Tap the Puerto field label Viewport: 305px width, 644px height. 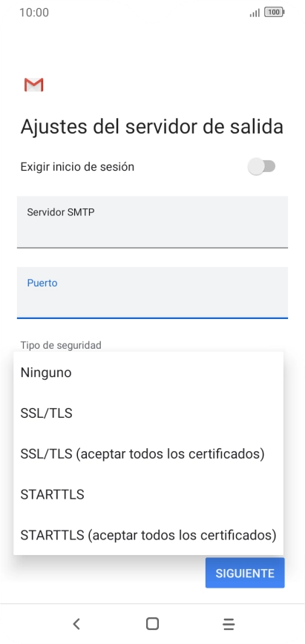pos(42,283)
